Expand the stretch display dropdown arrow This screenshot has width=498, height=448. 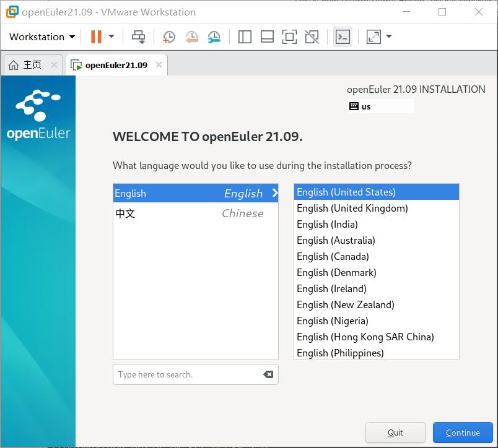(x=389, y=37)
